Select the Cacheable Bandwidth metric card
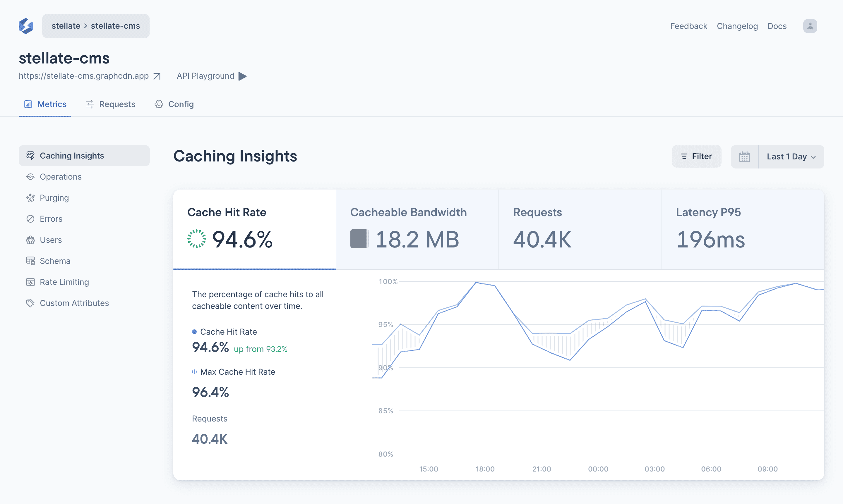 click(x=417, y=229)
